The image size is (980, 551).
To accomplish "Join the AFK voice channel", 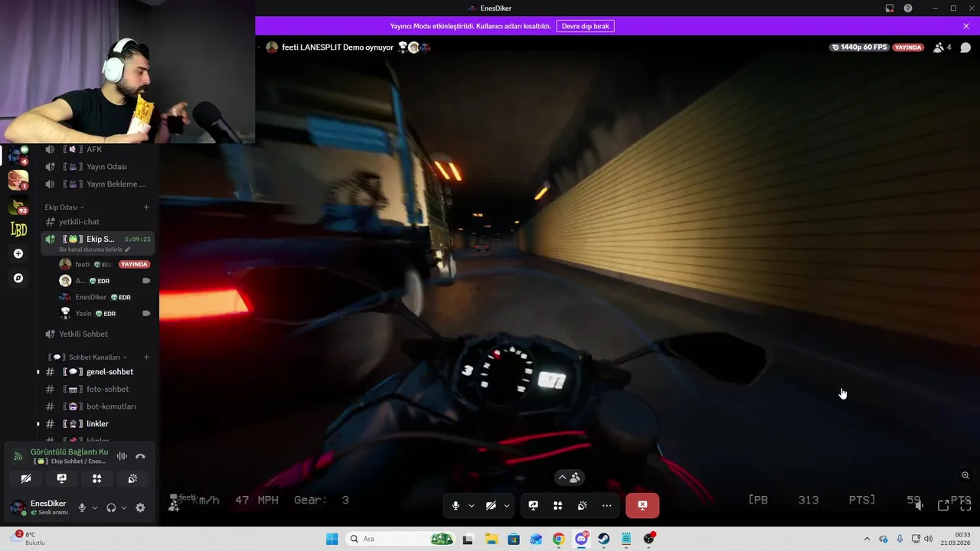I will [x=98, y=149].
